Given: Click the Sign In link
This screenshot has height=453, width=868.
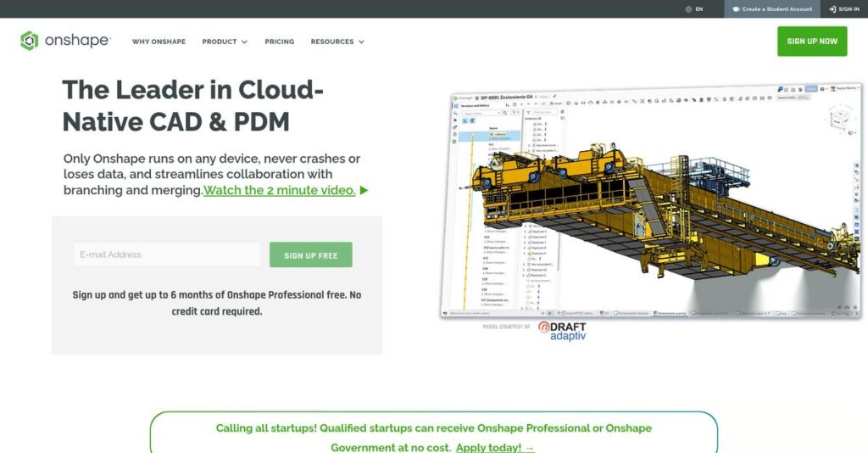Looking at the screenshot, I should coord(844,8).
